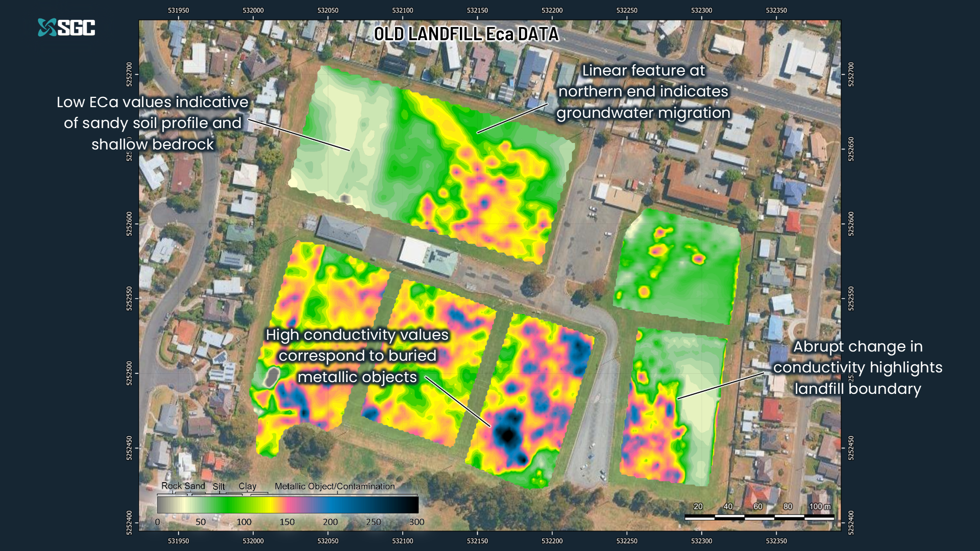
Task: Click the groundwater migration annotation text
Action: [643, 92]
